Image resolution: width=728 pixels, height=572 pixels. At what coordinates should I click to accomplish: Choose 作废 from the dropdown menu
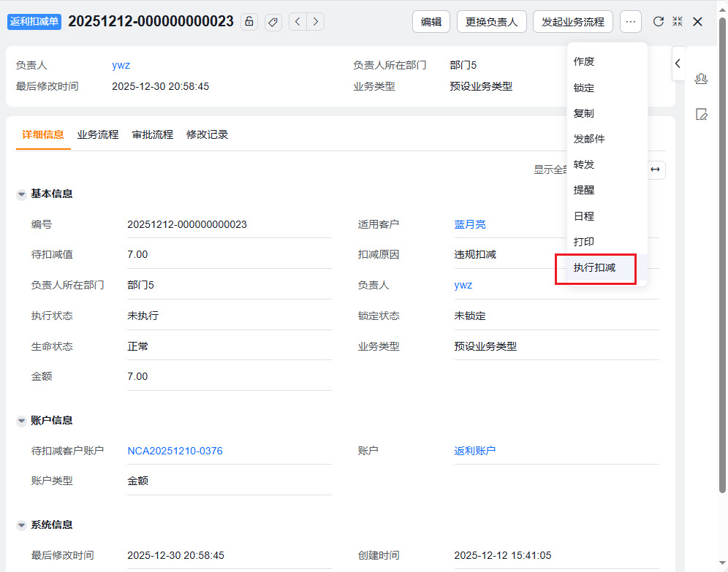[607, 61]
